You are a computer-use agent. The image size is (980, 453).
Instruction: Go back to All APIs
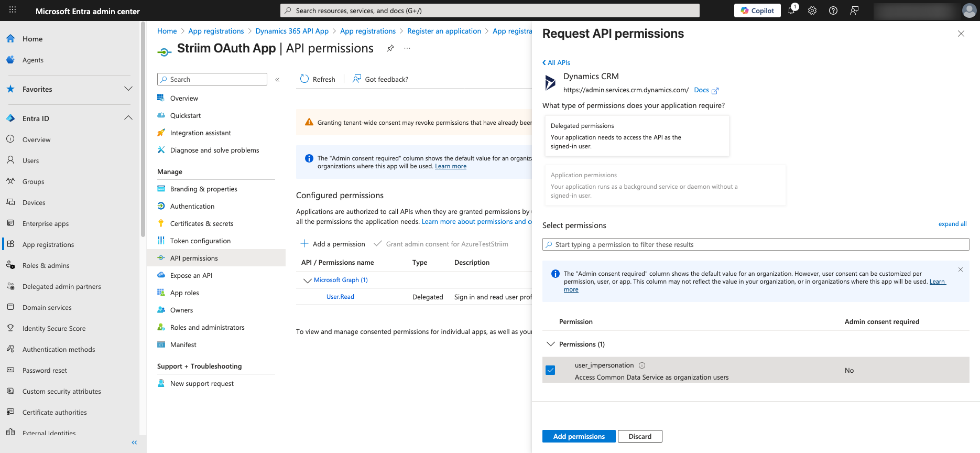(556, 62)
